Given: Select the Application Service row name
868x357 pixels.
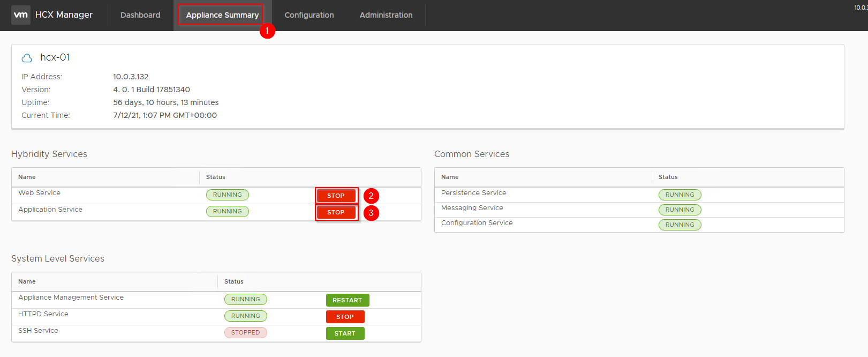Looking at the screenshot, I should pyautogui.click(x=50, y=210).
